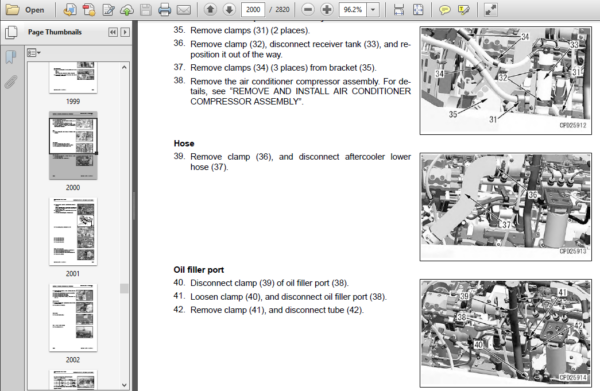
Task: Select the highlight text tool
Action: pos(463,10)
